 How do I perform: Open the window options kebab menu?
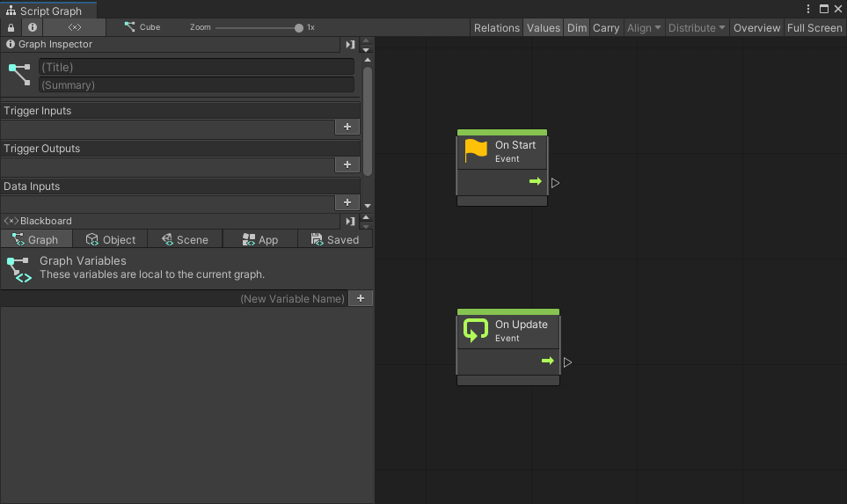click(808, 8)
